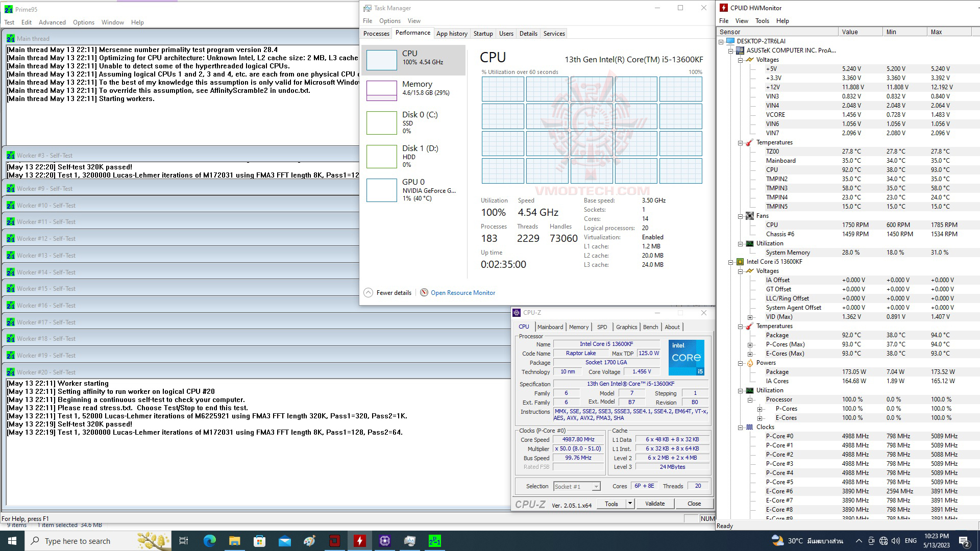Viewport: 980px width, 551px height.
Task: Launch Microsoft Edge from taskbar
Action: point(209,541)
